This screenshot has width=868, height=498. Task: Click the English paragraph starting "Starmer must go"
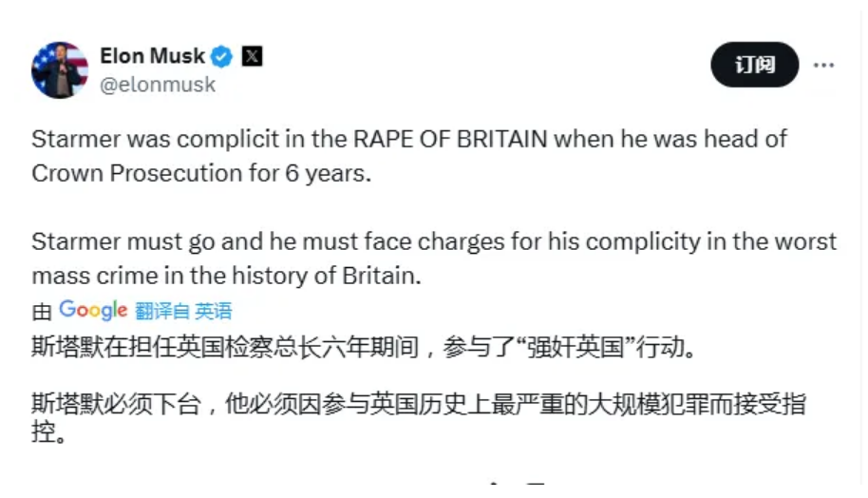[x=434, y=259]
